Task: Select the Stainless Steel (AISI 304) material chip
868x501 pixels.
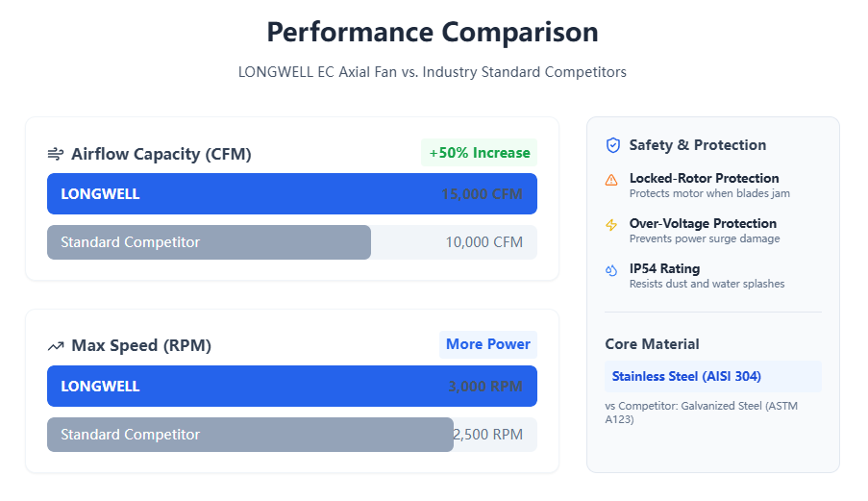Action: pyautogui.click(x=686, y=376)
